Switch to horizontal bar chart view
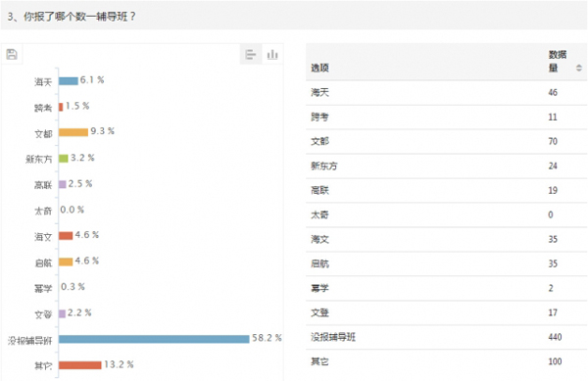This screenshot has height=381, width=588. tap(251, 54)
